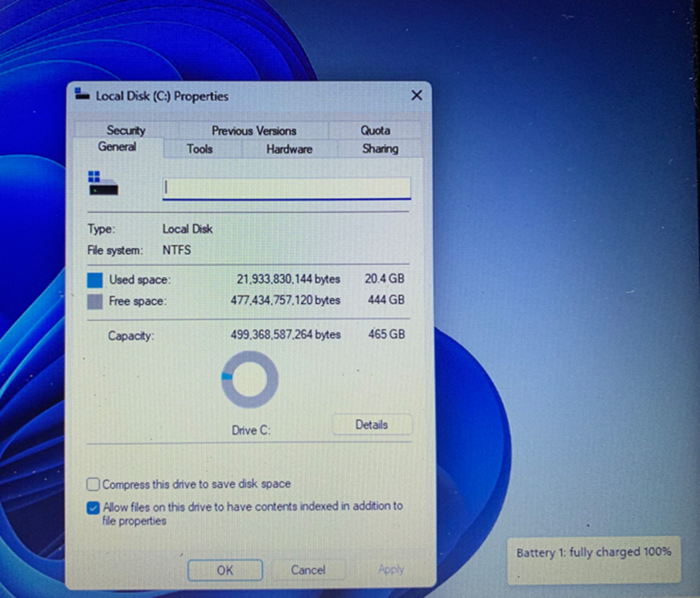Select the '21,933,830,144 bytes' used value
This screenshot has height=598, width=700.
(x=289, y=279)
